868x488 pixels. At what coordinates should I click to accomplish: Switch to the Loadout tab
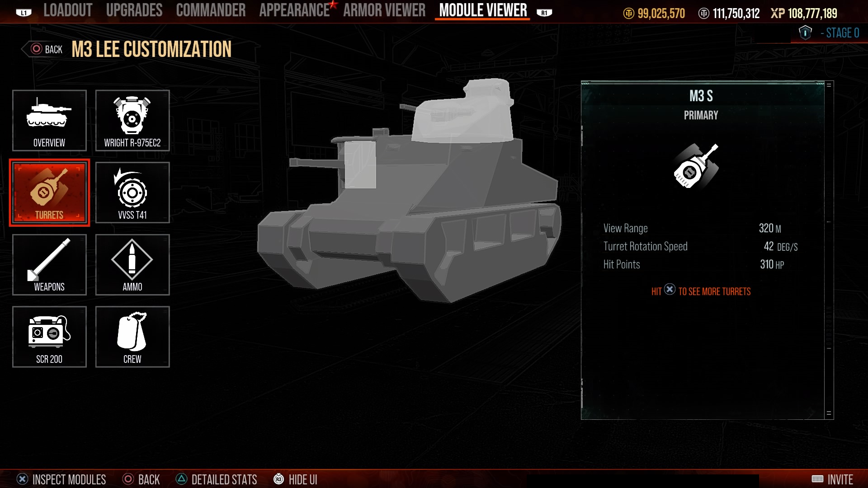click(68, 10)
